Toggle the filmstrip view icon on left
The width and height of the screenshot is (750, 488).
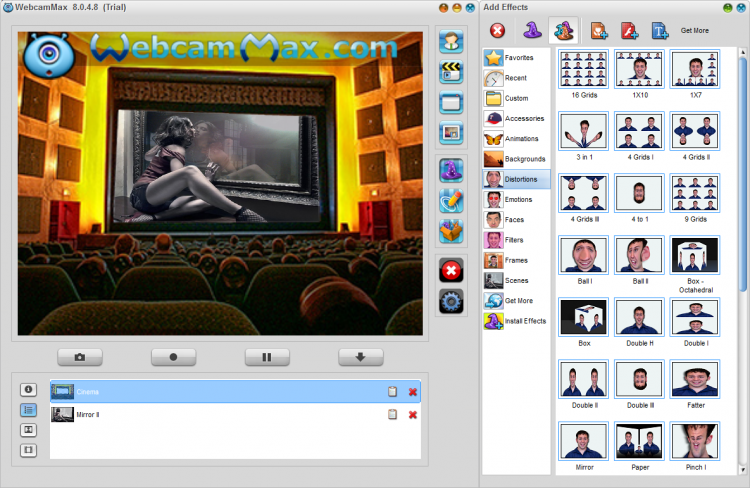coord(28,450)
